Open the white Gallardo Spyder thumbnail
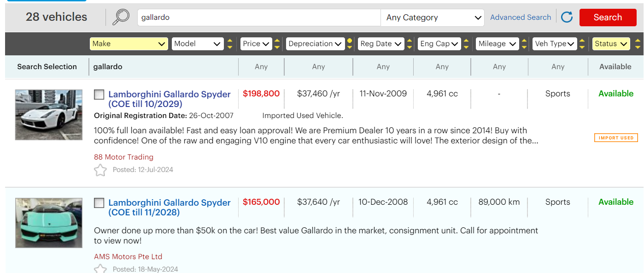Screen dimensions: 644x273 point(49,115)
